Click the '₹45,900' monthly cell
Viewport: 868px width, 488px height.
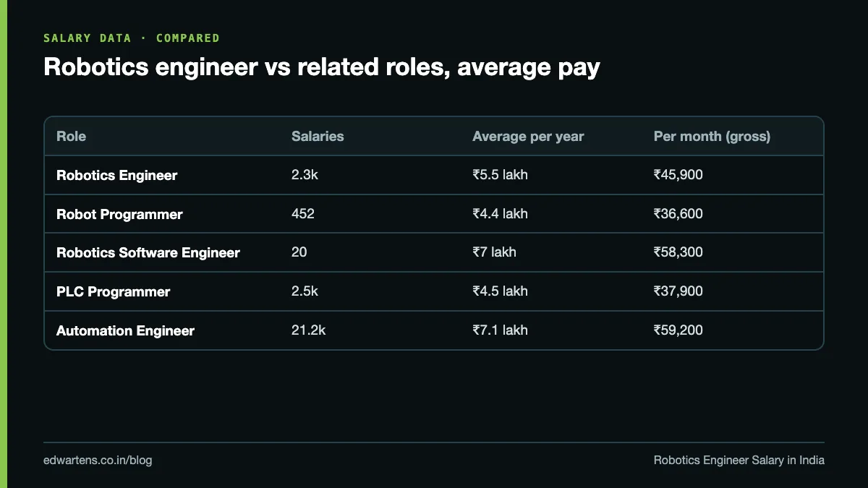(678, 175)
